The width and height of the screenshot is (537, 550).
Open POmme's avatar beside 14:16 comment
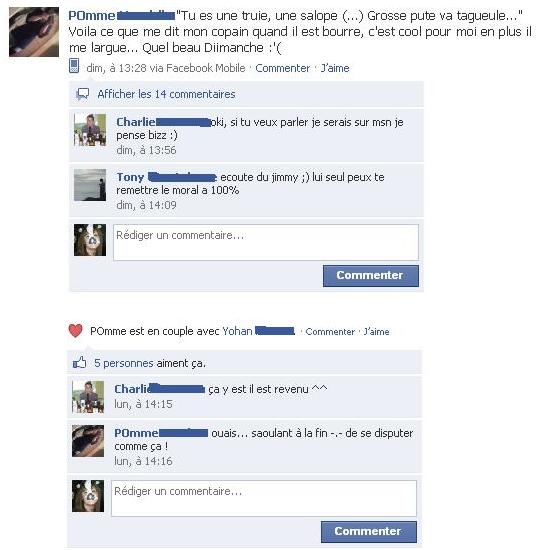pyautogui.click(x=88, y=441)
